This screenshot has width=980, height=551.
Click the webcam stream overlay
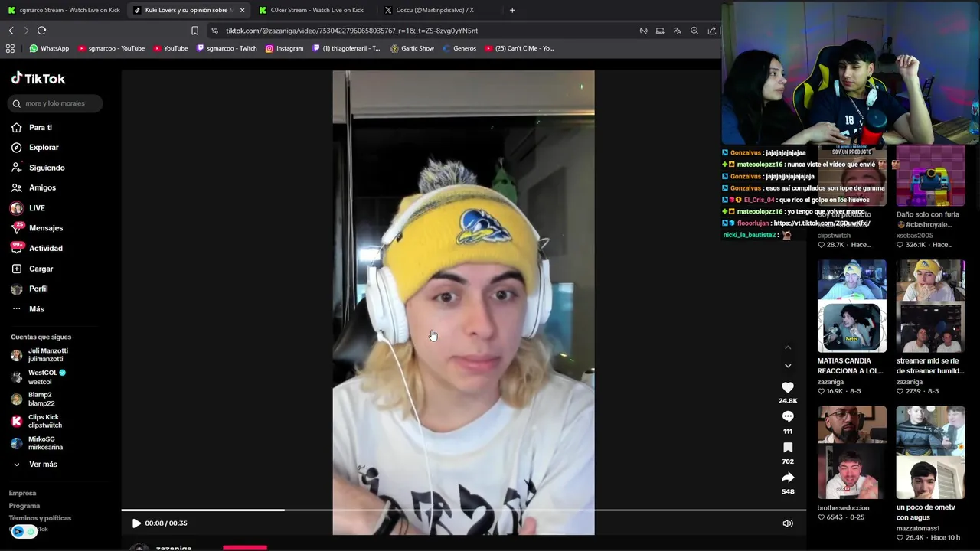tap(851, 73)
